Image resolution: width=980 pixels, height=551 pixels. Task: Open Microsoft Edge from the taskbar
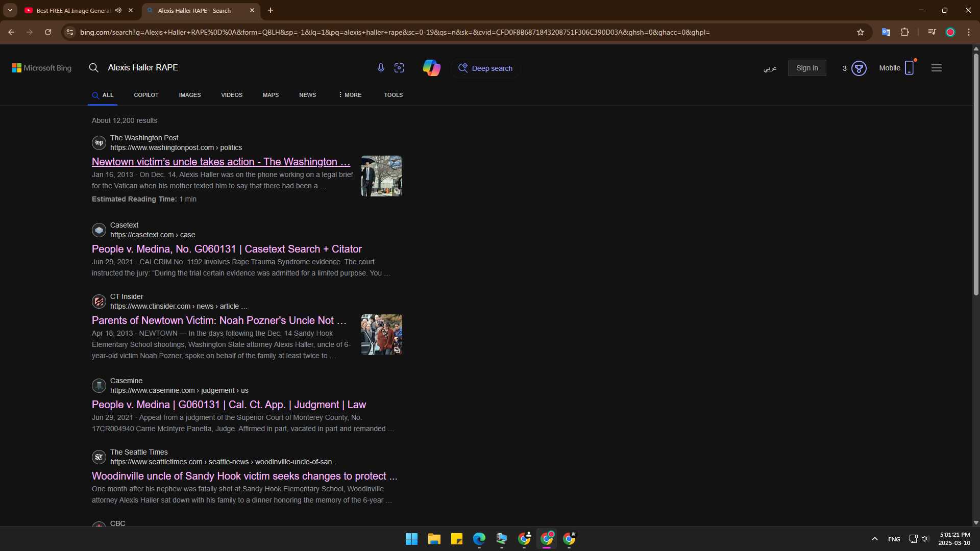pos(479,539)
